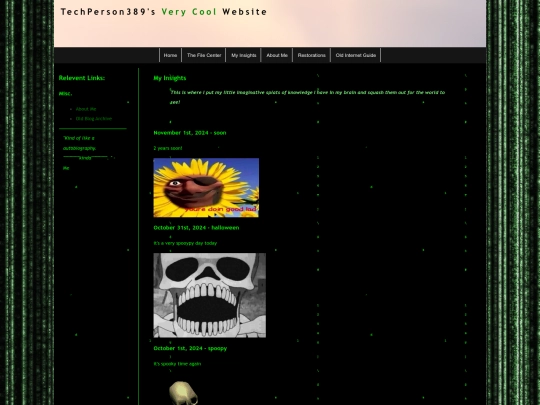Screen dimensions: 540x405
Task: Click the 'Relevent Links:' sidebar heading
Action: [x=82, y=78]
